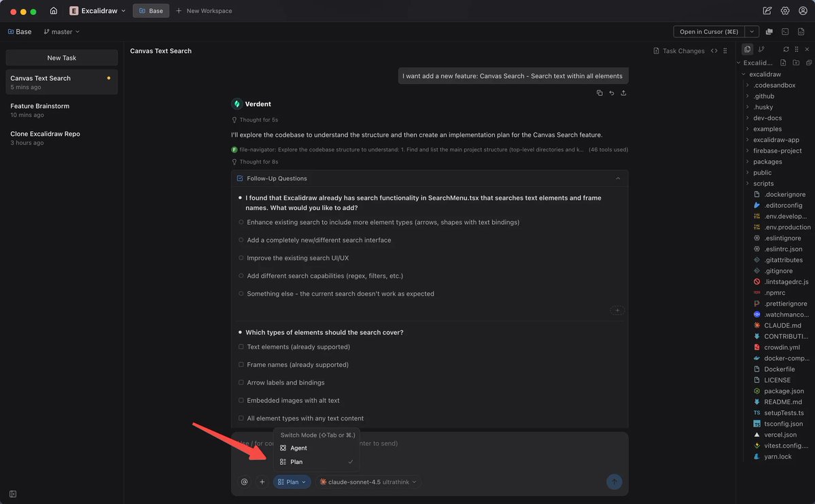The width and height of the screenshot is (815, 504).
Task: Share the user message
Action: coord(623,93)
